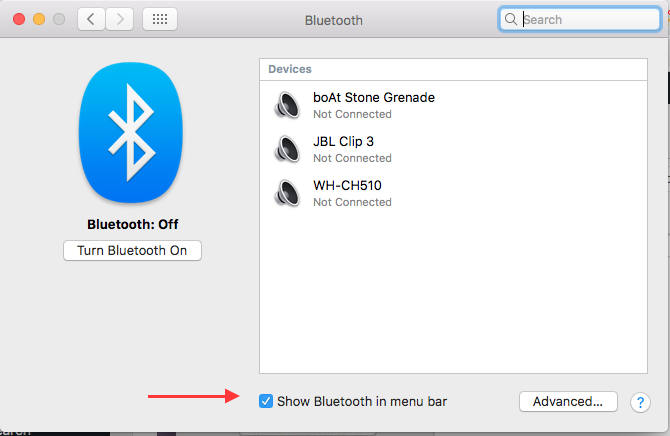Select the WH-CH510 device name

(x=347, y=186)
